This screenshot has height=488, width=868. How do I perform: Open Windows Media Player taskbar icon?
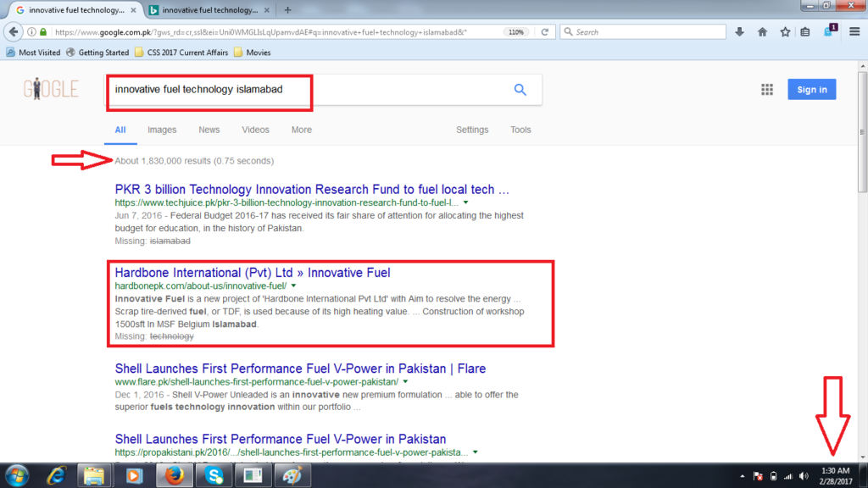[134, 476]
